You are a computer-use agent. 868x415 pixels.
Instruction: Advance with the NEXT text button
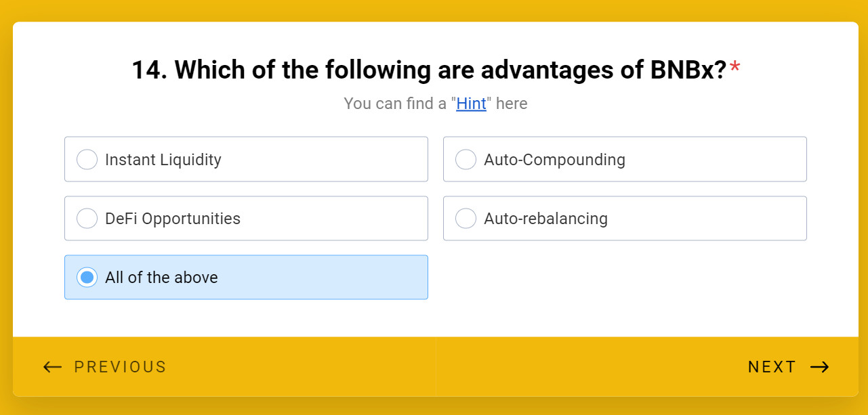pos(772,367)
